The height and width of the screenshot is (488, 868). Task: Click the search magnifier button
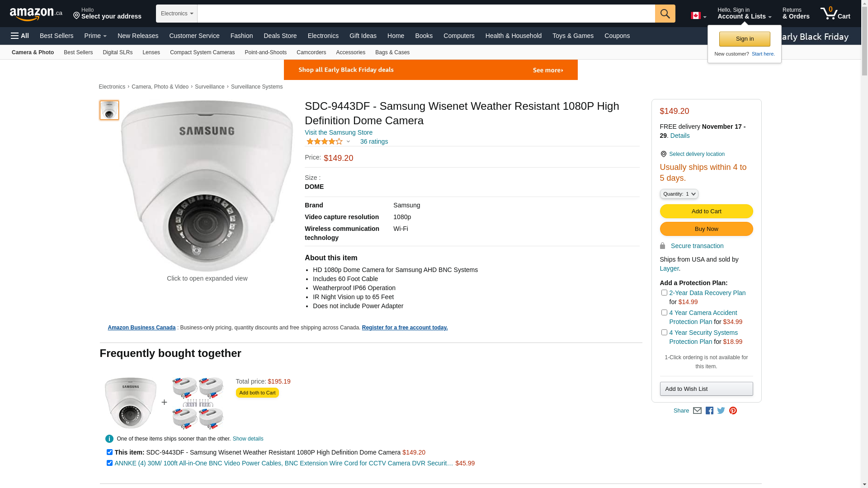[665, 14]
